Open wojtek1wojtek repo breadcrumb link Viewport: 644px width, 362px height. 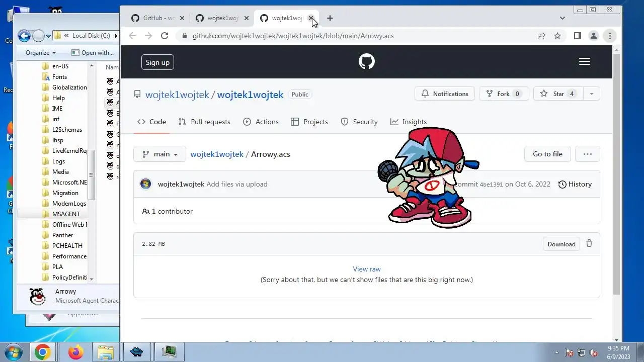[x=217, y=154]
